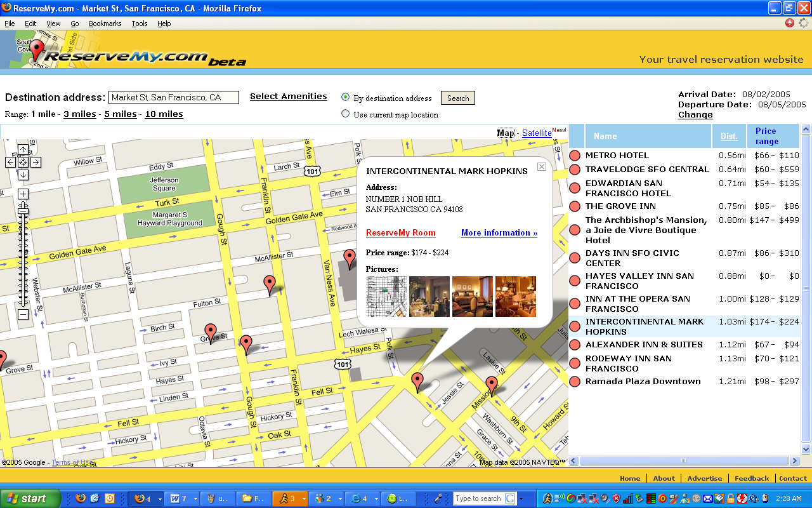The height and width of the screenshot is (508, 812).
Task: Click the map pin on Mission St near 9th St
Action: click(x=491, y=386)
